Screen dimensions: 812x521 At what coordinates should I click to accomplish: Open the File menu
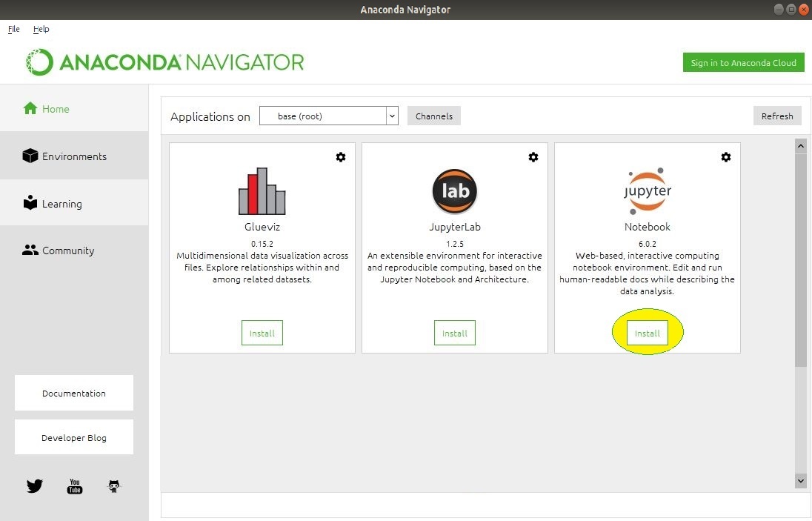click(14, 29)
